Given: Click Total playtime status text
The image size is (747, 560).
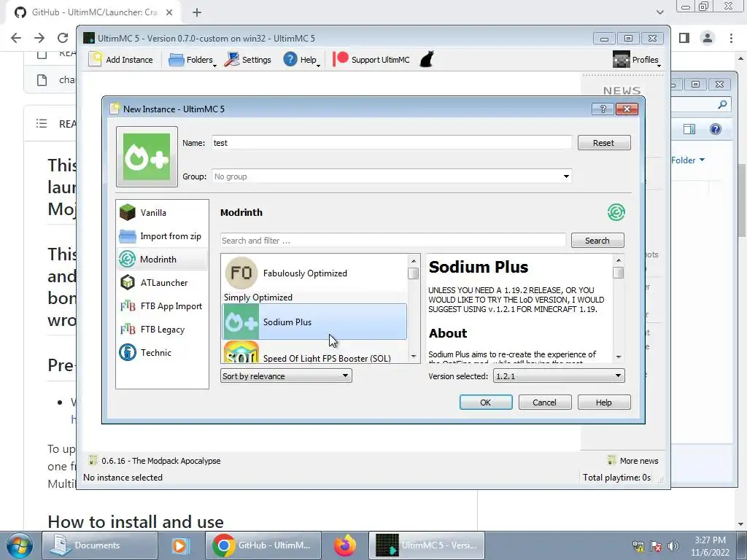Looking at the screenshot, I should [x=616, y=478].
